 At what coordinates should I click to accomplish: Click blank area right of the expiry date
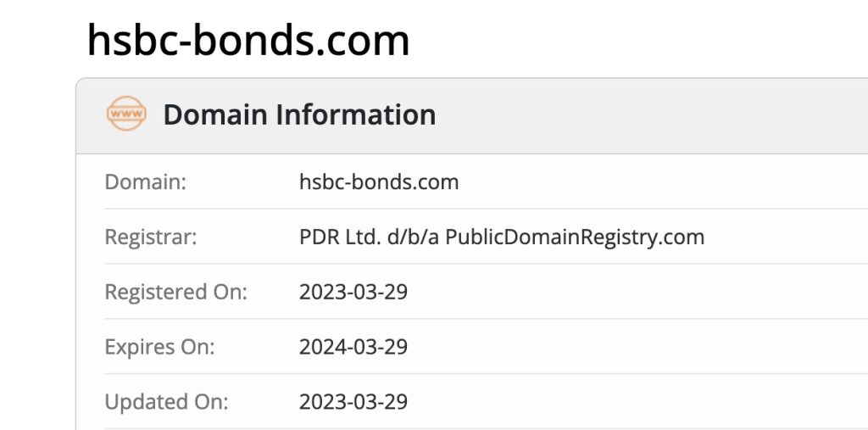(636, 347)
